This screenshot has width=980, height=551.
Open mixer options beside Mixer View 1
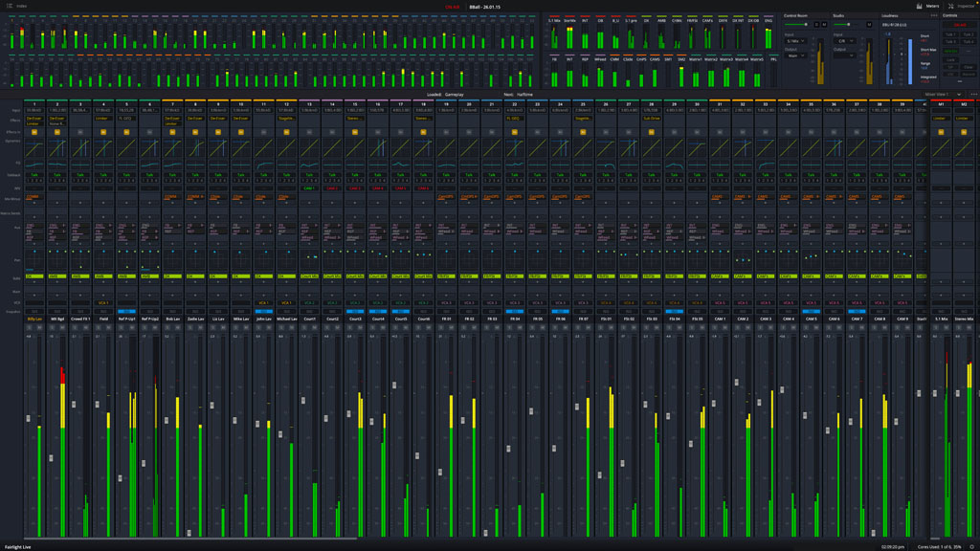point(973,95)
